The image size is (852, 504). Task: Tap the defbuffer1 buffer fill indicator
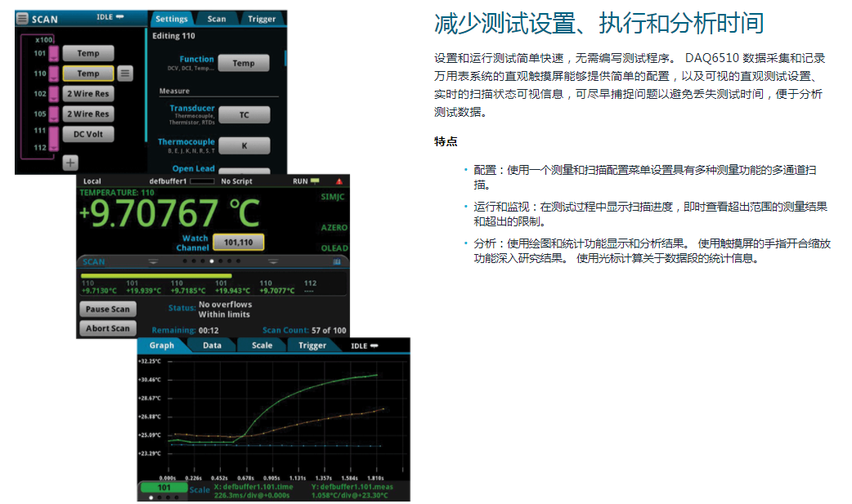[x=202, y=181]
